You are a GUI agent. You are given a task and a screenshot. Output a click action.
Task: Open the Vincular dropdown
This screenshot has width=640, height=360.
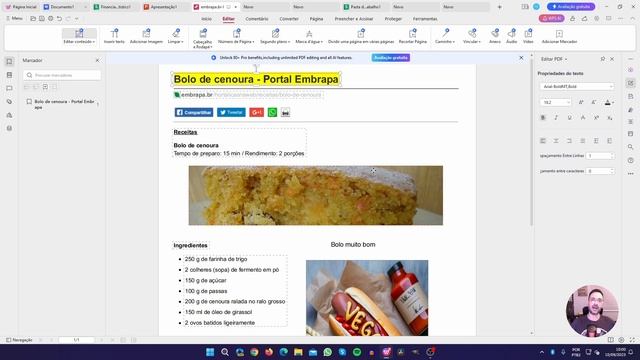click(x=472, y=36)
